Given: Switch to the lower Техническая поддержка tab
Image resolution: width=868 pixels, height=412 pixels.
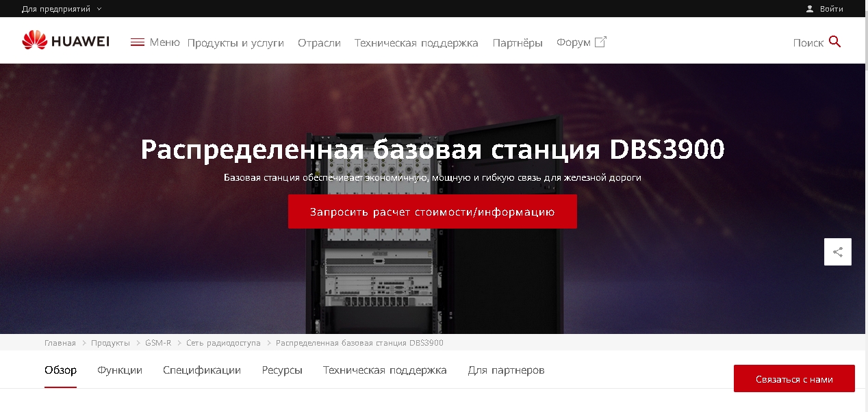Looking at the screenshot, I should [385, 370].
